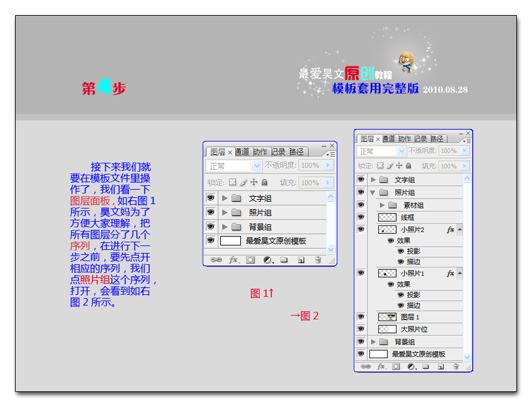Open panel options menu in Figure 2 panel
This screenshot has height=407, width=532.
(467, 140)
